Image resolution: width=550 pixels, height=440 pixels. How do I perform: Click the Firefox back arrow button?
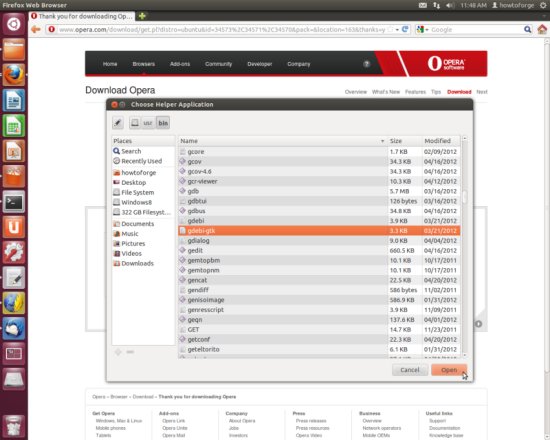(x=36, y=29)
